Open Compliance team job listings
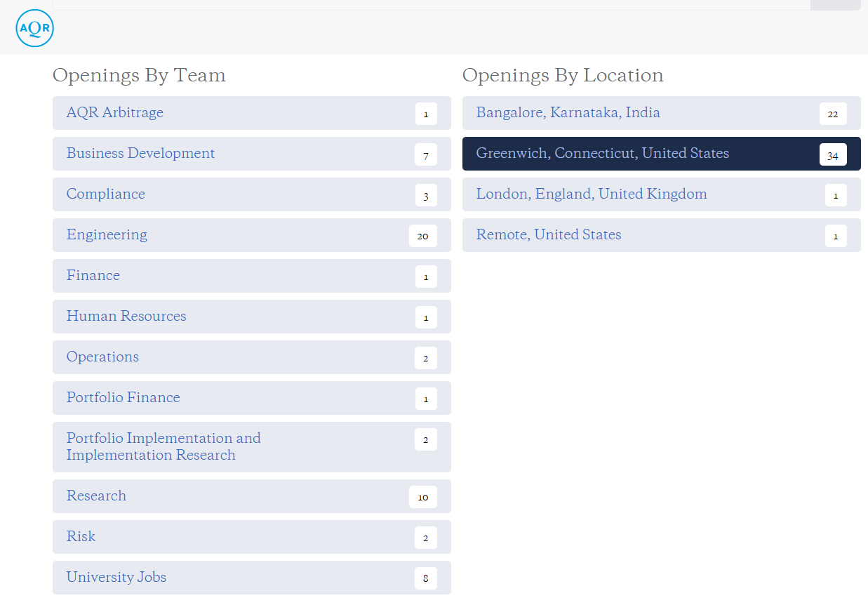The width and height of the screenshot is (868, 598). pos(106,194)
